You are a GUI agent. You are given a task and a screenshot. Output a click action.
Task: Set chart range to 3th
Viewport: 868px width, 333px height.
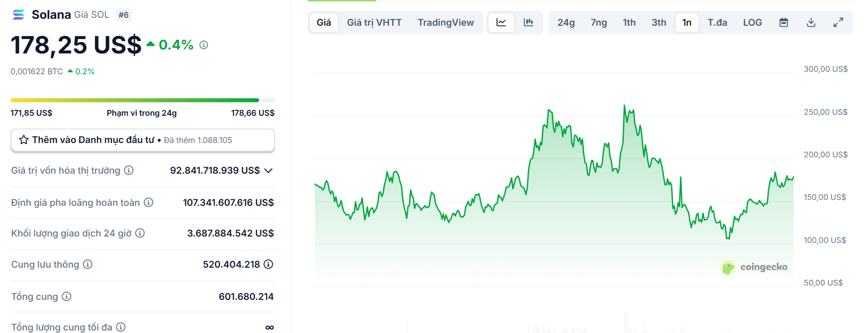659,22
